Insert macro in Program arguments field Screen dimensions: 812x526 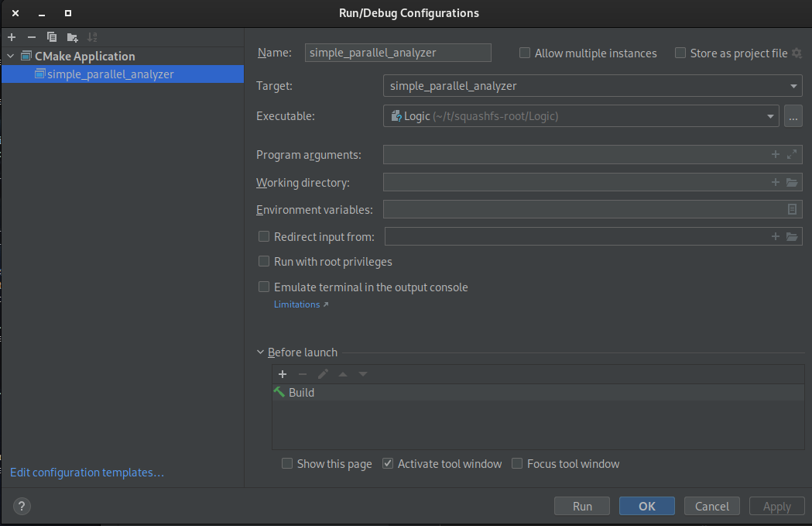[x=776, y=154]
